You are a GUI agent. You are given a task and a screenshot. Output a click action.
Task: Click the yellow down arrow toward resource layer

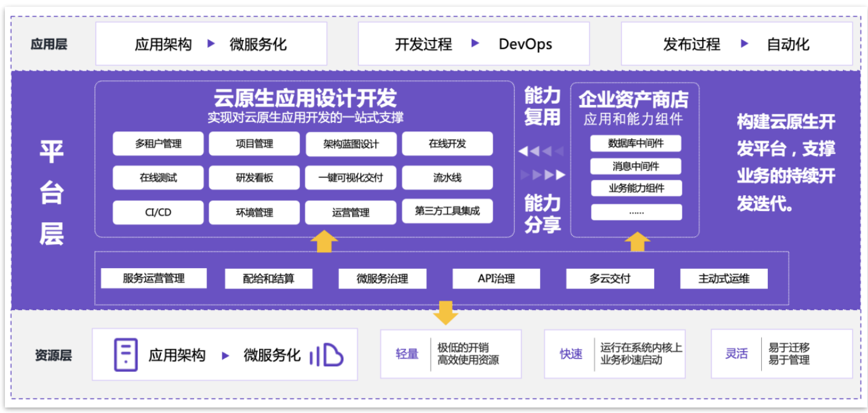point(445,312)
